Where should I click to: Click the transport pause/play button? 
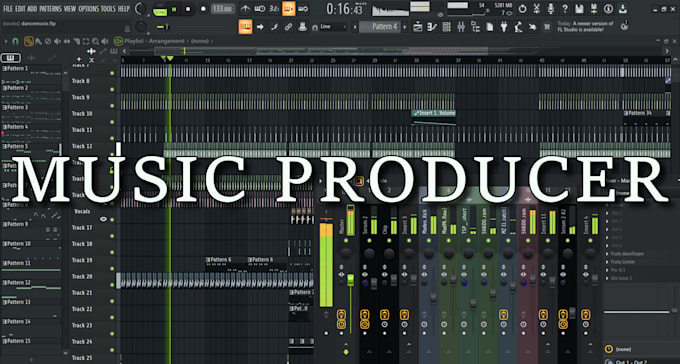pos(174,9)
